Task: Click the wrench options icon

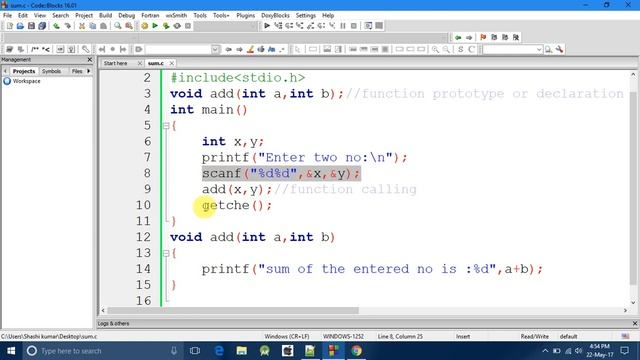Action: tap(560, 49)
